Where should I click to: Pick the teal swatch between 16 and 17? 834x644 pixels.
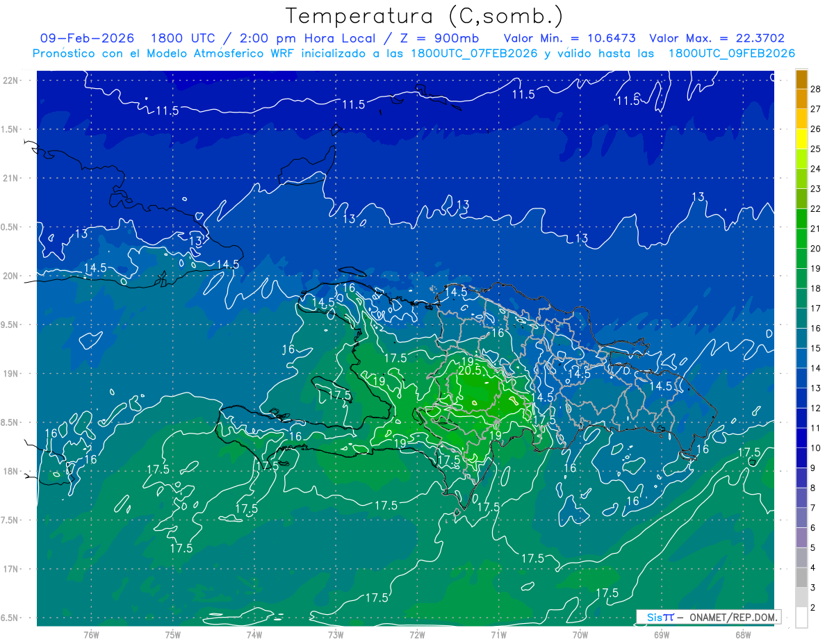801,318
